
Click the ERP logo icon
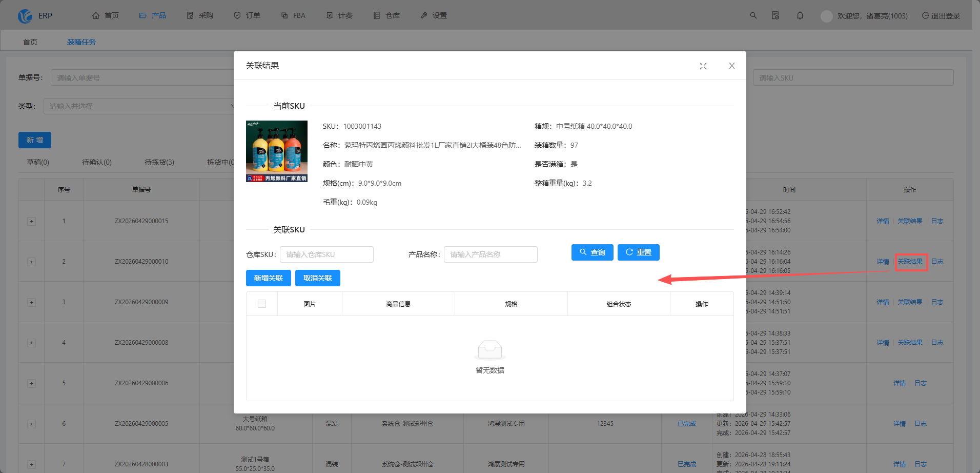(x=25, y=16)
